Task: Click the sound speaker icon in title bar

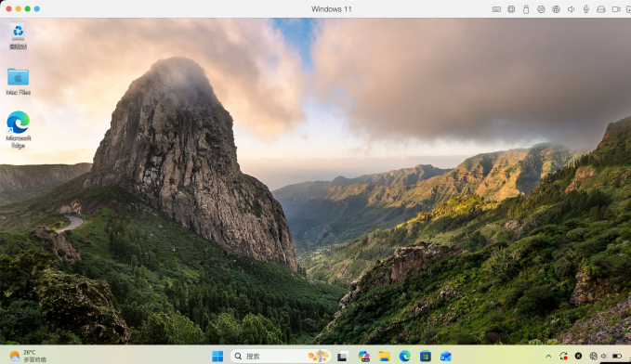Action: (571, 9)
